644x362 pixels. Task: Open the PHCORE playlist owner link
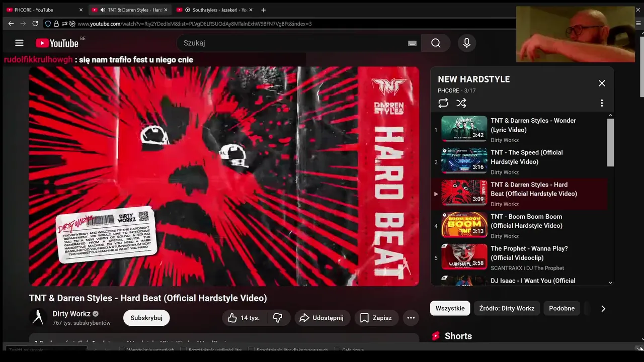448,91
